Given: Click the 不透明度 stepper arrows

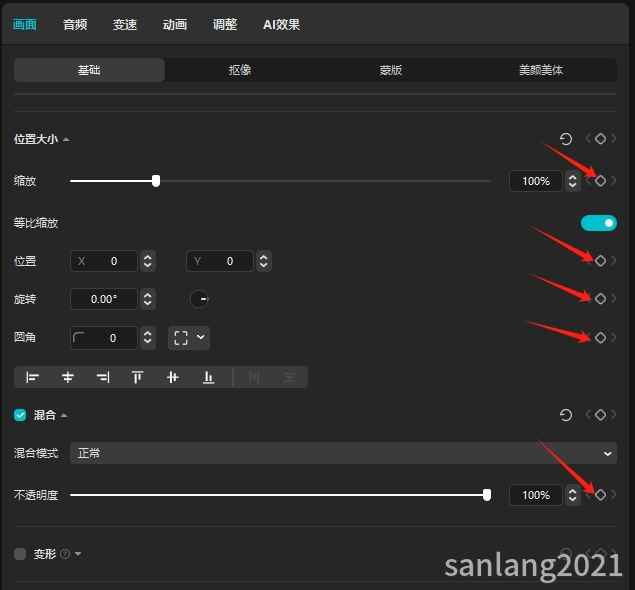Looking at the screenshot, I should (x=572, y=495).
